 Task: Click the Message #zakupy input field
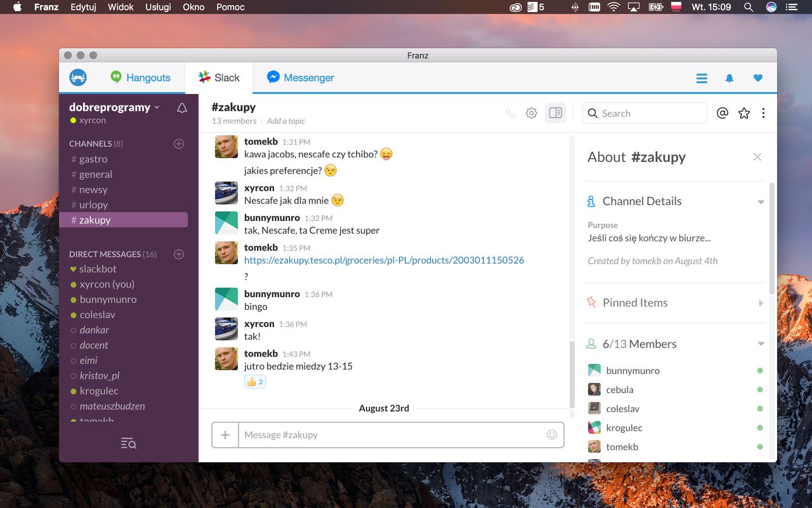[391, 435]
